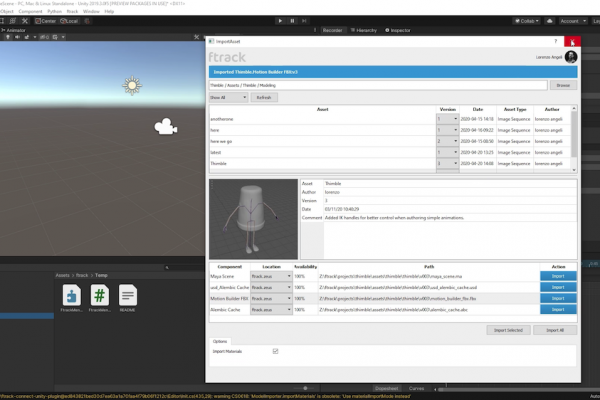Select the 'Thimble' asset row
Screen dimensions: 600x400
(390, 163)
